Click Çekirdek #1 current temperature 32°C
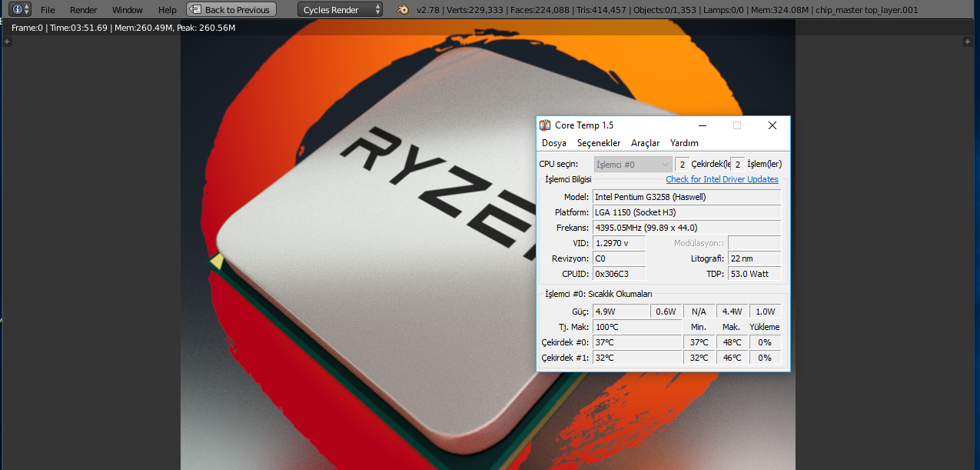The height and width of the screenshot is (470, 980). 637,358
